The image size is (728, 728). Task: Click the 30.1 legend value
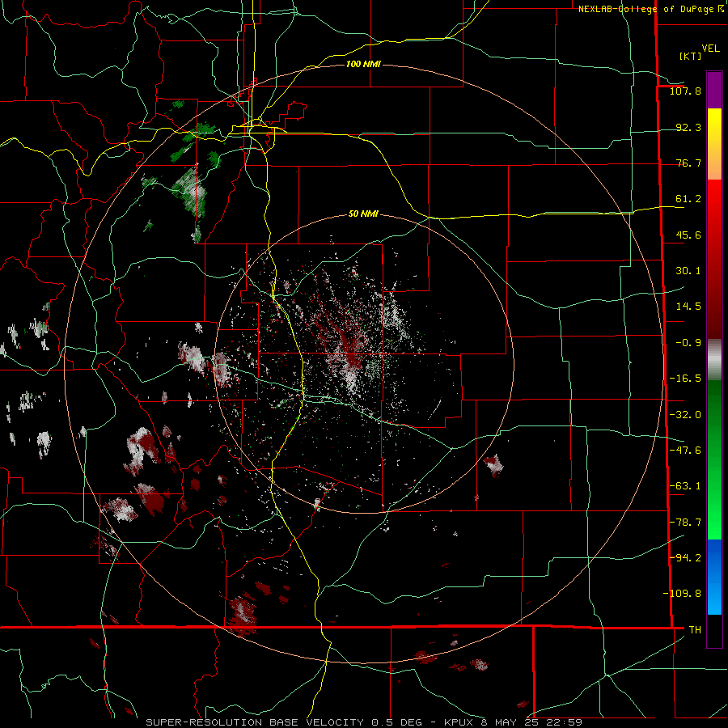coord(688,271)
